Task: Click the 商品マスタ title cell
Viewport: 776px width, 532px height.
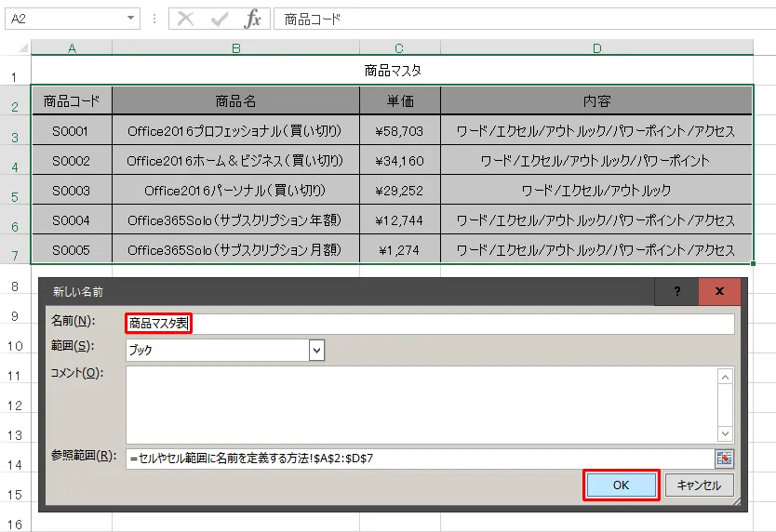Action: point(392,71)
